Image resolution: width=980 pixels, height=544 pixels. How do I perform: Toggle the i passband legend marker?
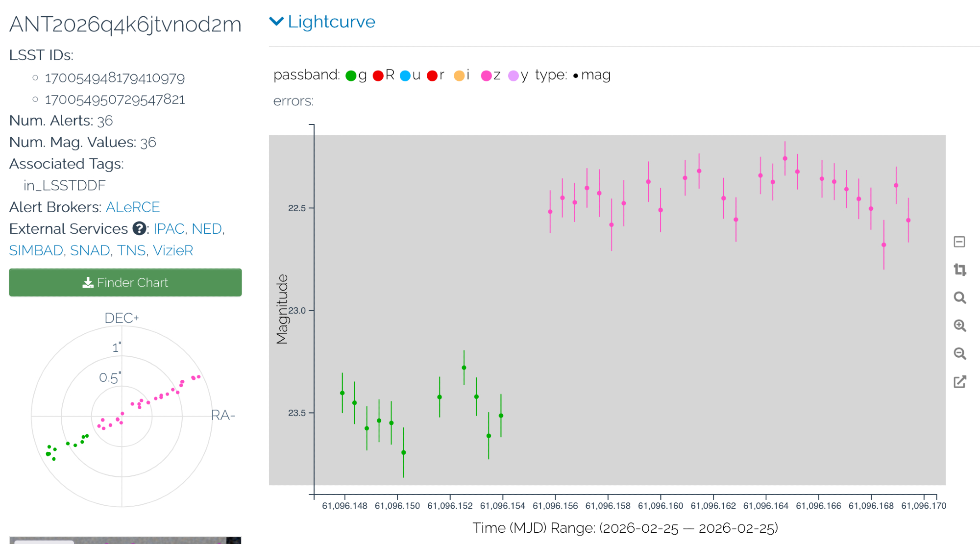[x=459, y=75]
